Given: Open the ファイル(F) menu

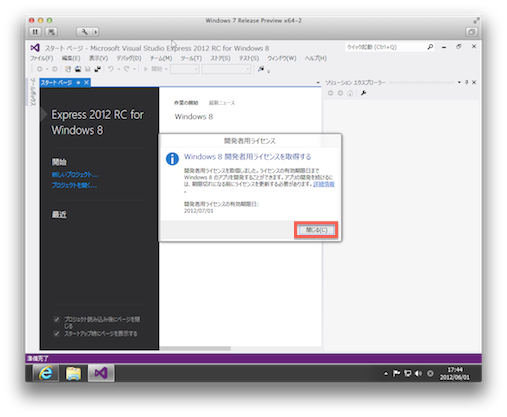Looking at the screenshot, I should 42,58.
